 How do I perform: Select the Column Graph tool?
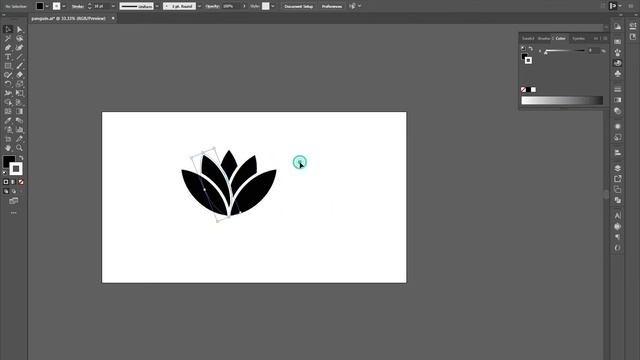pyautogui.click(x=20, y=130)
